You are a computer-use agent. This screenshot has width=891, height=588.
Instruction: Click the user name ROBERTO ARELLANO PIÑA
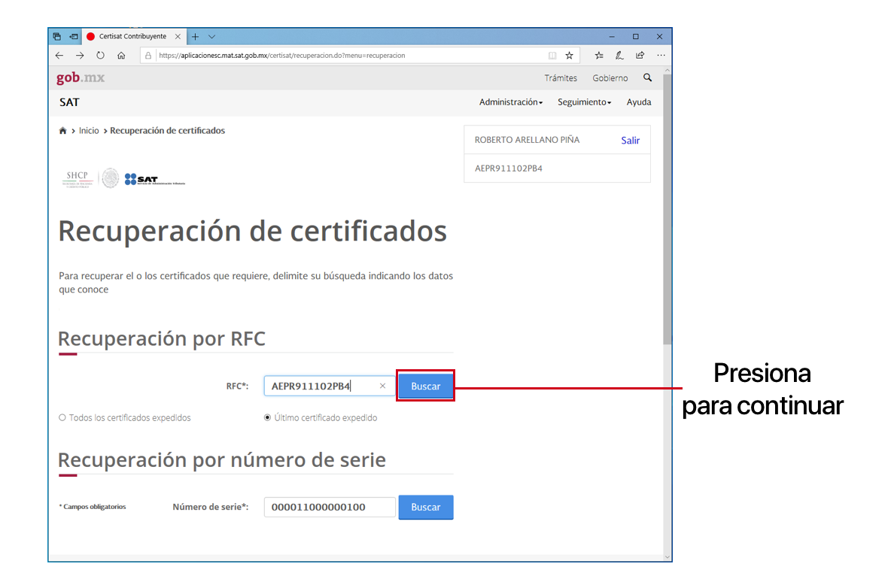[528, 140]
